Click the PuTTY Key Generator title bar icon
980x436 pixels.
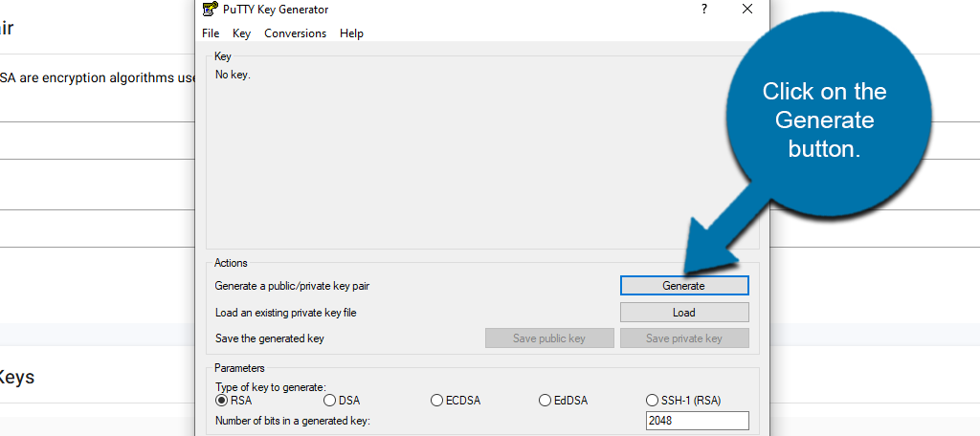[x=210, y=10]
